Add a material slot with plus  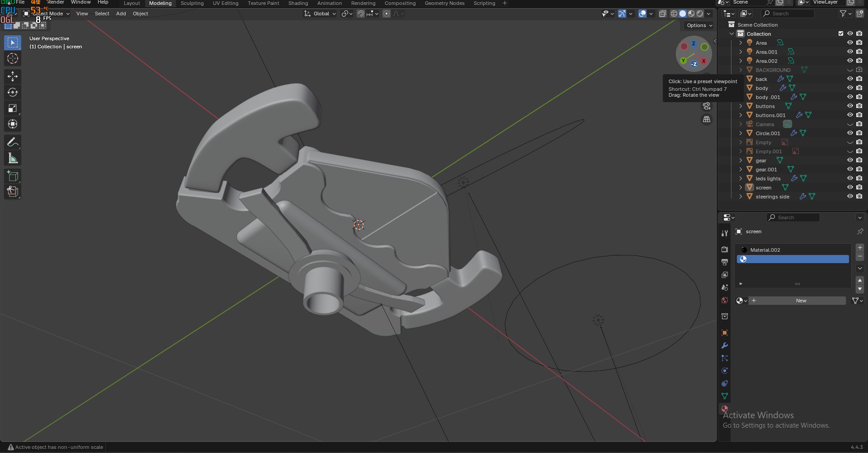click(x=860, y=248)
